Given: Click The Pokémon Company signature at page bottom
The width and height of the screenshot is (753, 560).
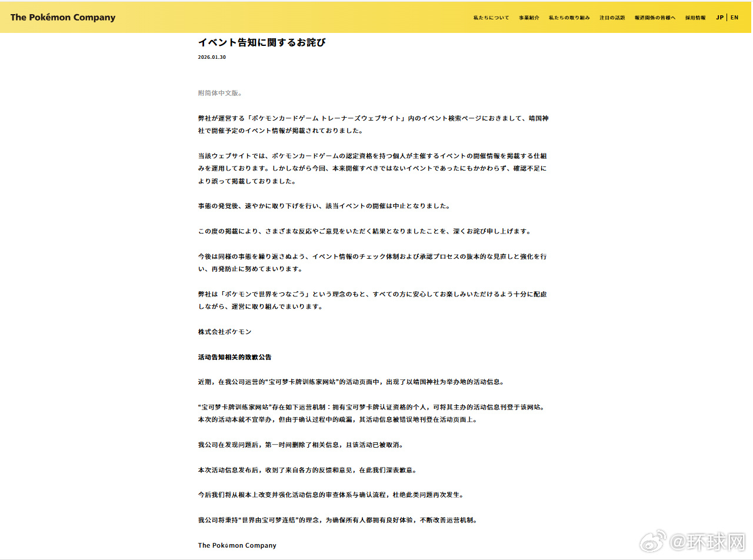Looking at the screenshot, I should click(x=237, y=545).
